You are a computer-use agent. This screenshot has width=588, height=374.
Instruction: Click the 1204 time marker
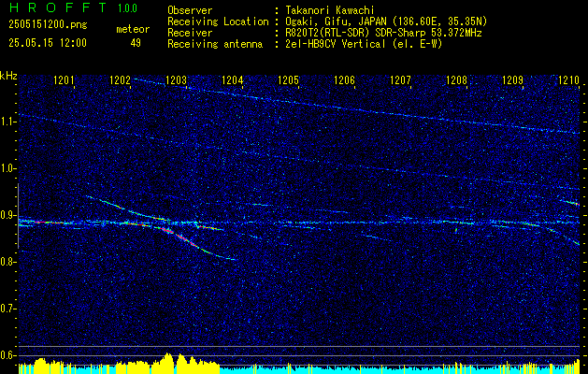coord(233,80)
